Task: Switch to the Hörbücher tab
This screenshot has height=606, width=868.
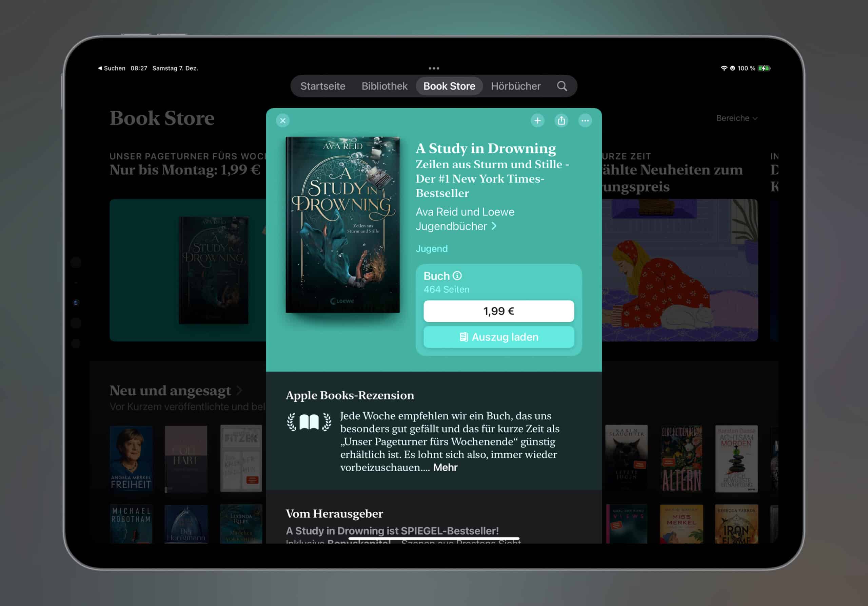Action: coord(516,86)
